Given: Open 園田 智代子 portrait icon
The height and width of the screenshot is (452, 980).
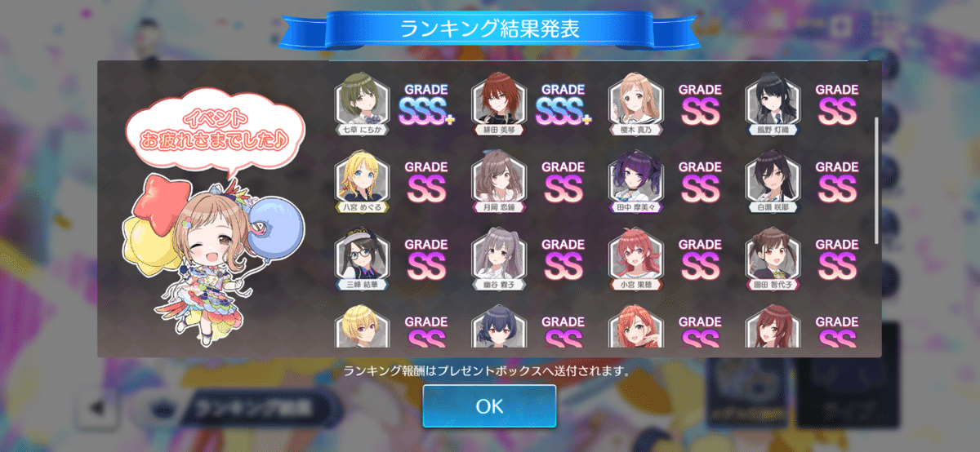Looking at the screenshot, I should tap(773, 259).
